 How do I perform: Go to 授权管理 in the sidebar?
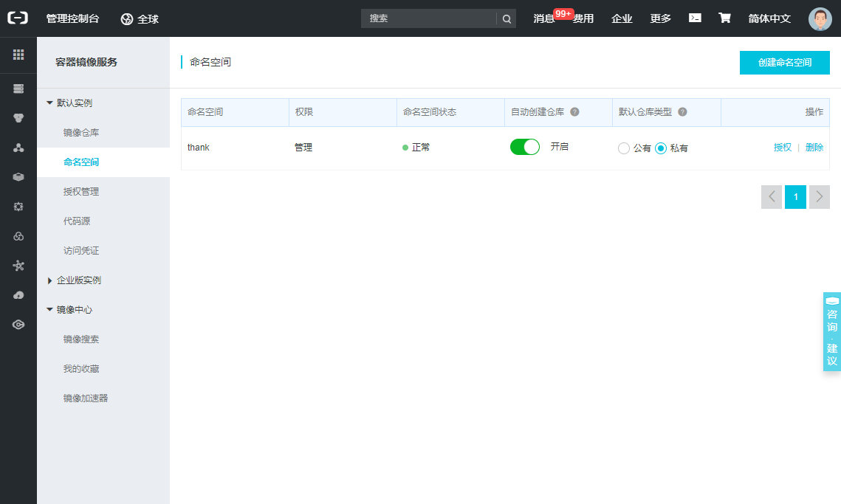(x=81, y=192)
